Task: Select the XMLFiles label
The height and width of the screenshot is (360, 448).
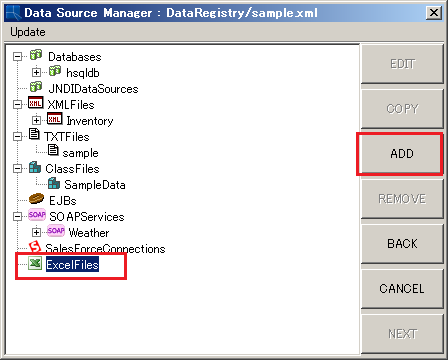Action: tap(71, 105)
